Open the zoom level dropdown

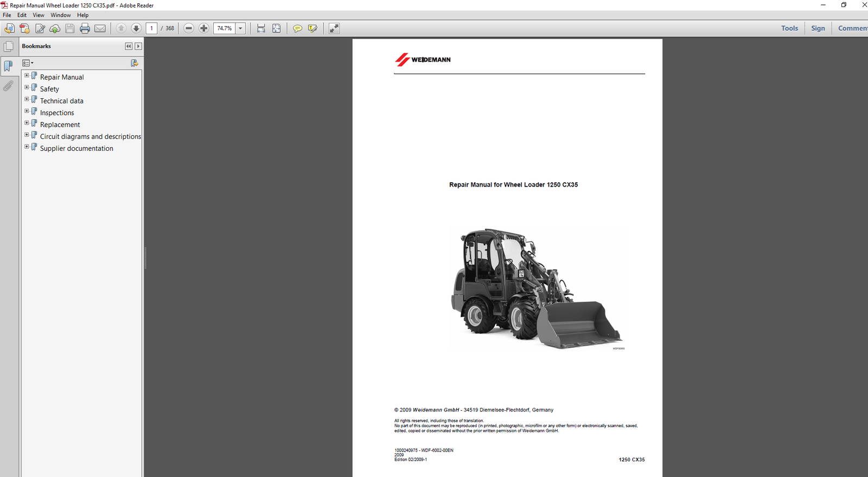click(x=240, y=28)
